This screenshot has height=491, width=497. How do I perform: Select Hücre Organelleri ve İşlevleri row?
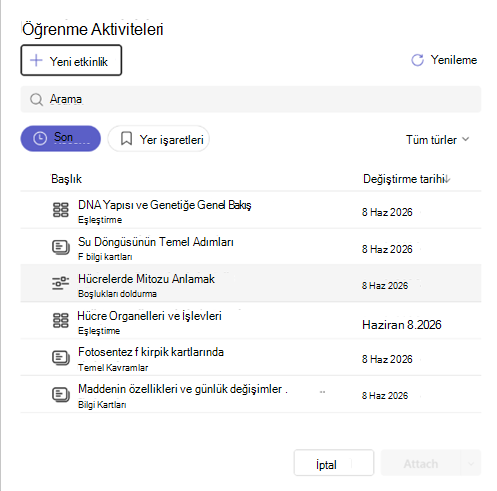tap(251, 321)
